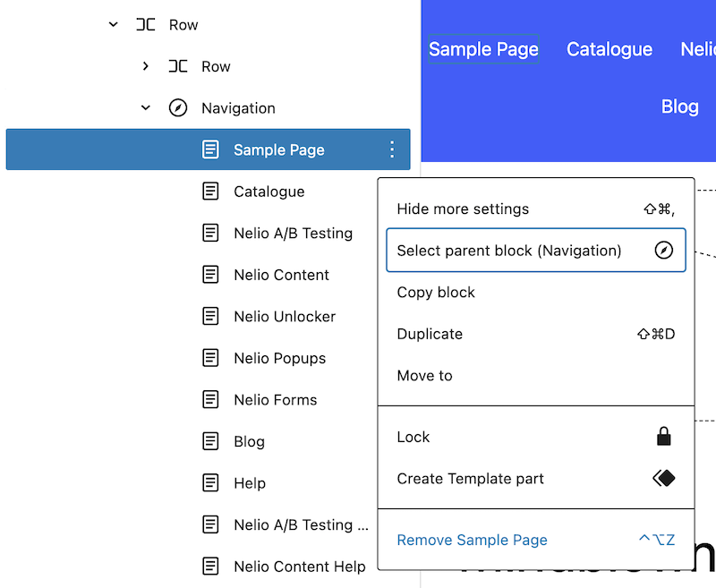
Task: Choose Duplicate from the block options menu
Action: coord(430,334)
